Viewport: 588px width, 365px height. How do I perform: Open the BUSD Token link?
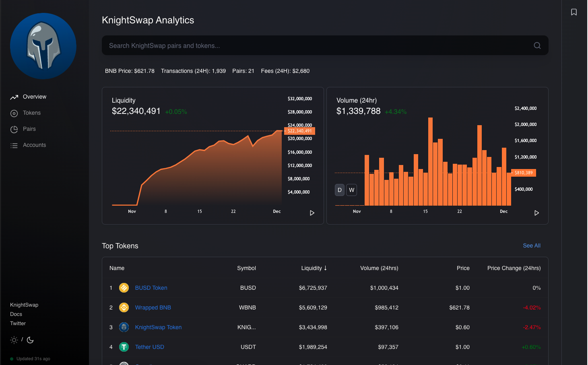[151, 288]
